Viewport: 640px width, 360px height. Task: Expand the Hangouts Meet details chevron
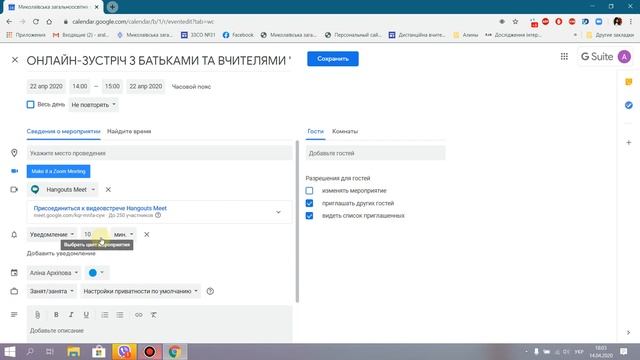coord(278,212)
